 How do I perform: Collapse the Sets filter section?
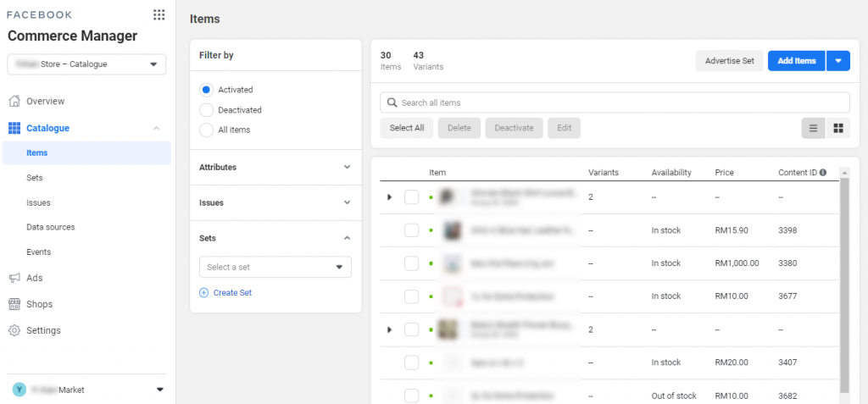(347, 238)
